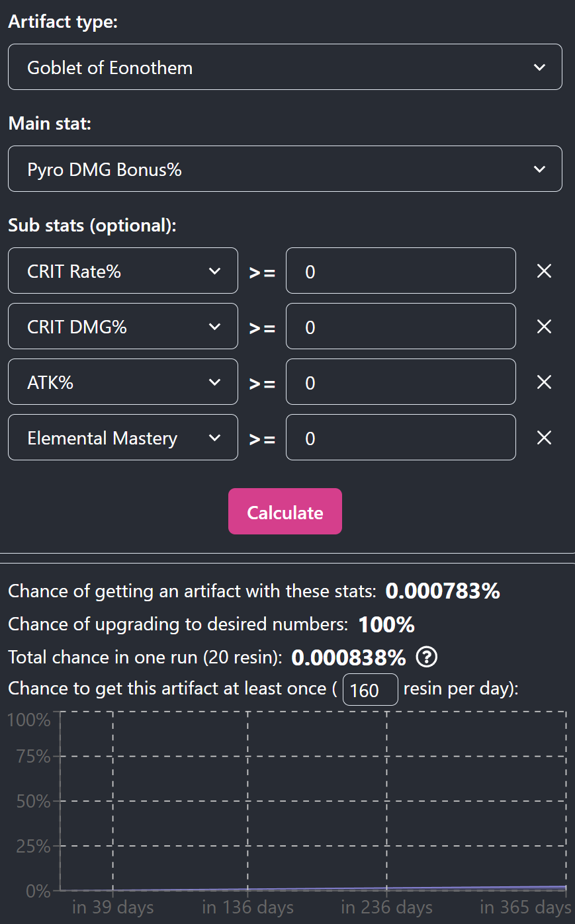The height and width of the screenshot is (924, 575).
Task: Edit the resin per day field
Action: [x=370, y=690]
